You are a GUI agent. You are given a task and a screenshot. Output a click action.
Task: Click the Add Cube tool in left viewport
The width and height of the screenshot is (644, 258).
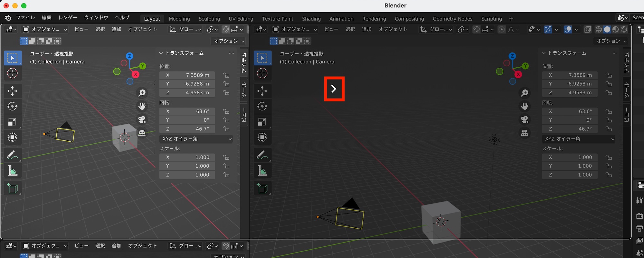tap(12, 188)
